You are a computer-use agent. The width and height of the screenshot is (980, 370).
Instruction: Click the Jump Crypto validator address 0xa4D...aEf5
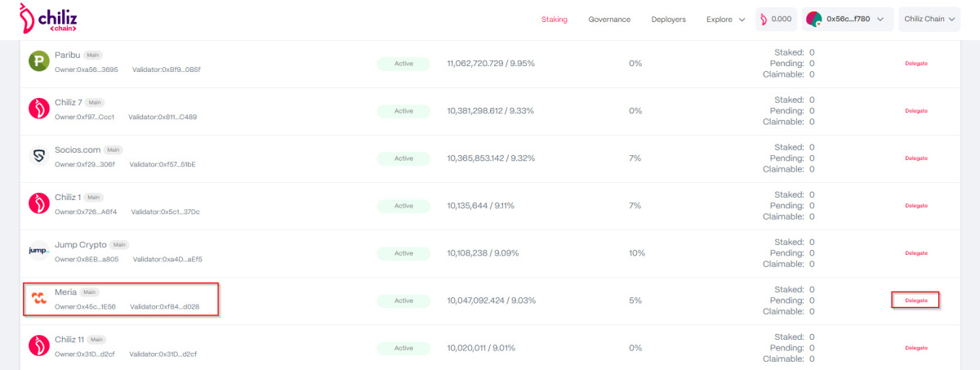click(x=167, y=259)
